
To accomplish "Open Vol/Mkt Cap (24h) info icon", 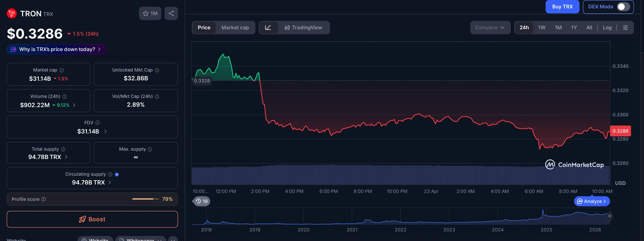I will coord(157,97).
